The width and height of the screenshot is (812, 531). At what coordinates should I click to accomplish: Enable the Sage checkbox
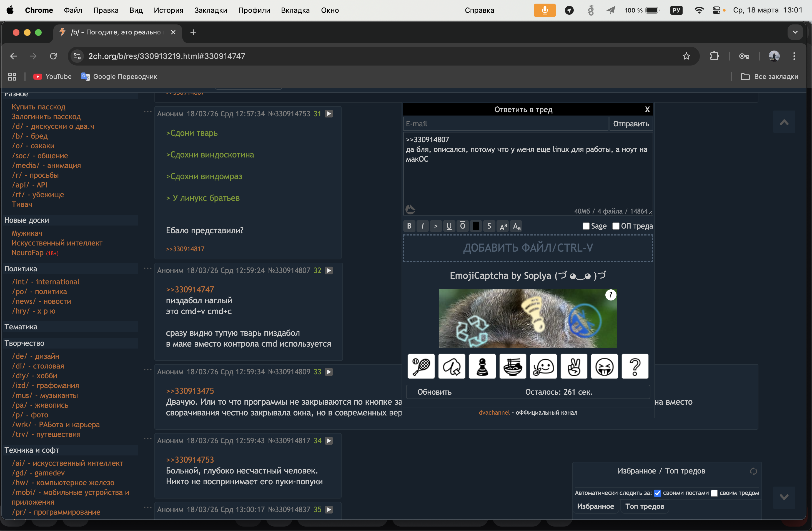(x=586, y=226)
